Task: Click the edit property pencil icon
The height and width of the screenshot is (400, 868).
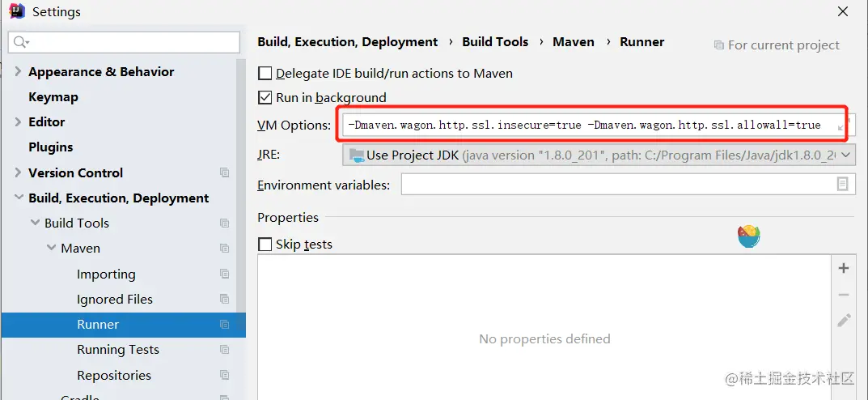Action: point(844,320)
